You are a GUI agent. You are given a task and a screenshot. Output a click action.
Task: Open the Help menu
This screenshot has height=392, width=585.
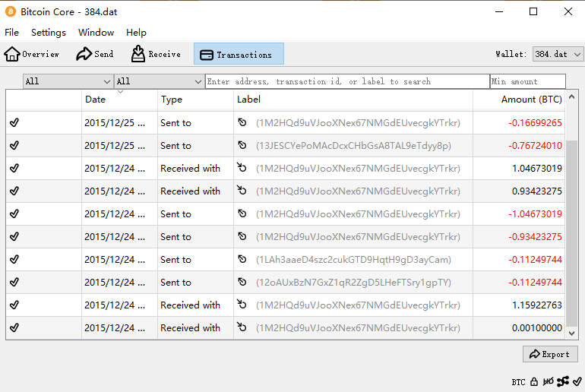click(136, 33)
